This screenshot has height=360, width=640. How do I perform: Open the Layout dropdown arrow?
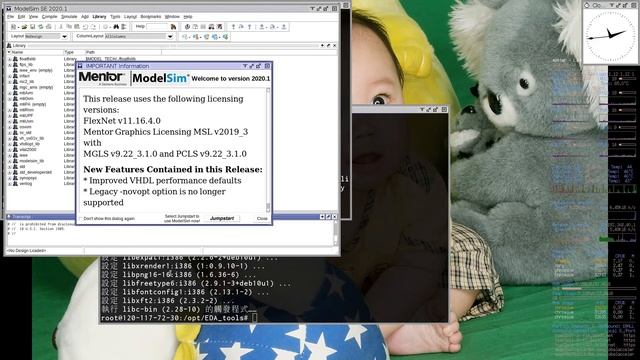pos(64,36)
